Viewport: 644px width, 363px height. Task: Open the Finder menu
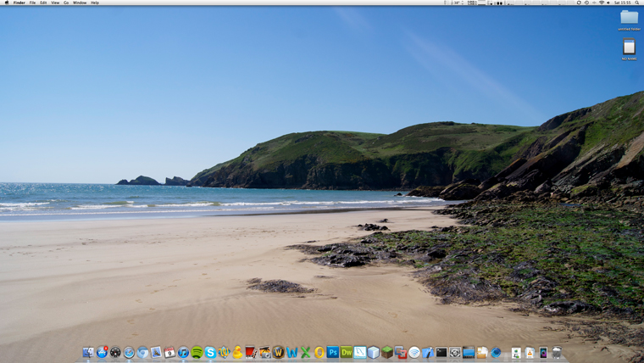[x=19, y=3]
